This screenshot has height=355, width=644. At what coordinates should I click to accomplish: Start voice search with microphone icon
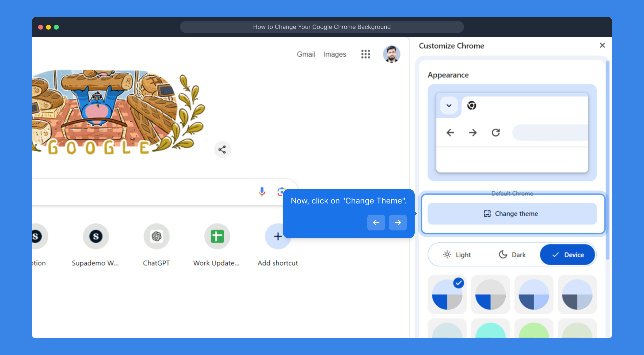click(262, 192)
